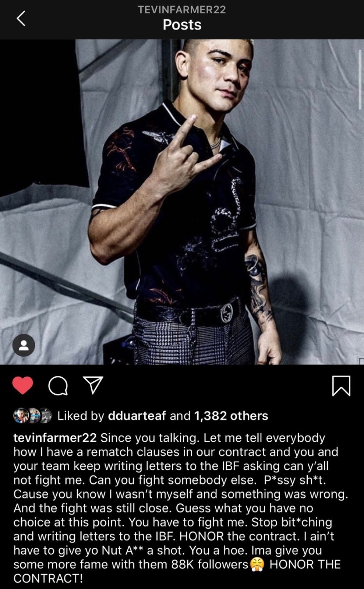Viewport: 364px width, 589px height.
Task: Tap the Posts header title
Action: (182, 25)
